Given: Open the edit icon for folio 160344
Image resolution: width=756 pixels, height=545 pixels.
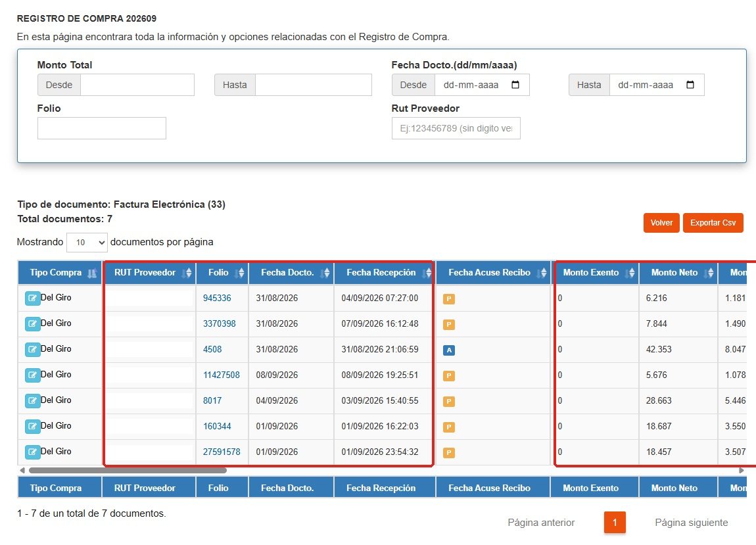Looking at the screenshot, I should [x=32, y=426].
